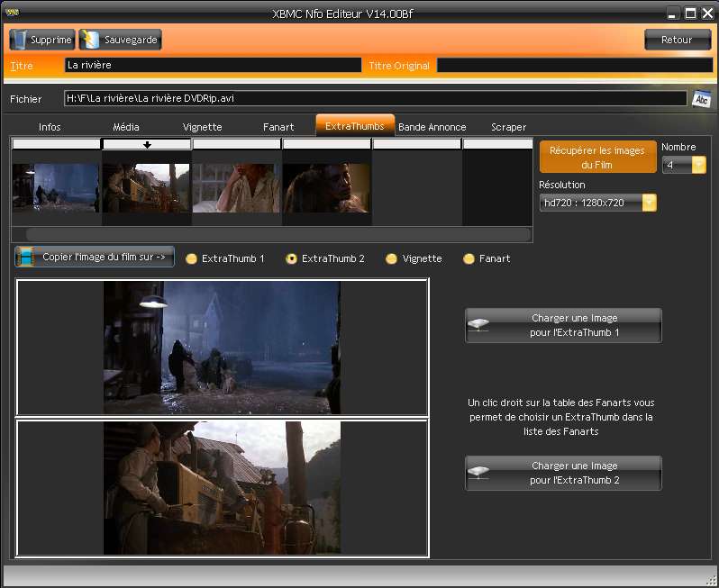Select the Vignette radio button
Screen dimensions: 719x588
click(x=391, y=259)
